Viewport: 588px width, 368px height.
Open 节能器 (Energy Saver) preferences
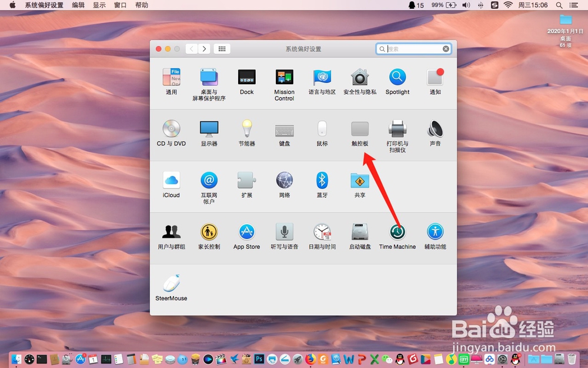[247, 133]
